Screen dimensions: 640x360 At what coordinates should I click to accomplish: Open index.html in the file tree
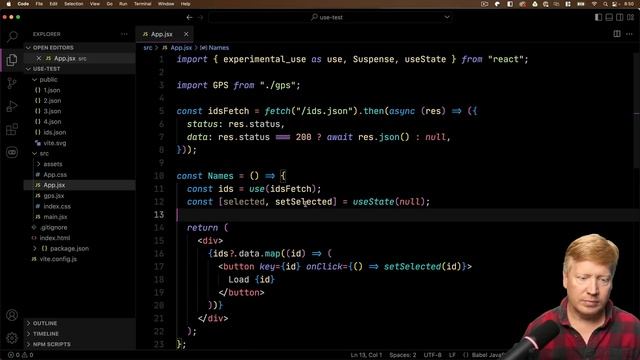point(55,238)
